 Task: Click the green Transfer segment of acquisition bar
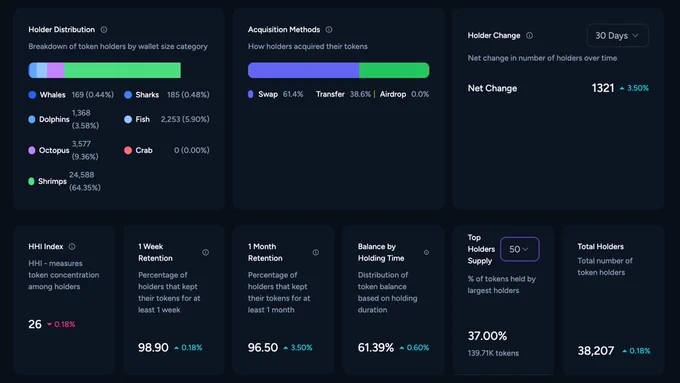(x=394, y=70)
